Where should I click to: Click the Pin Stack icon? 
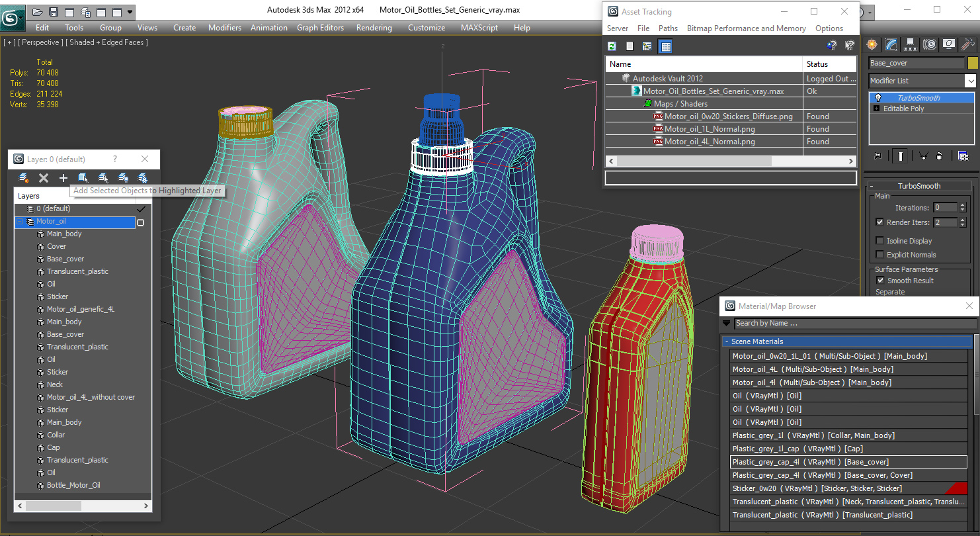pos(878,156)
